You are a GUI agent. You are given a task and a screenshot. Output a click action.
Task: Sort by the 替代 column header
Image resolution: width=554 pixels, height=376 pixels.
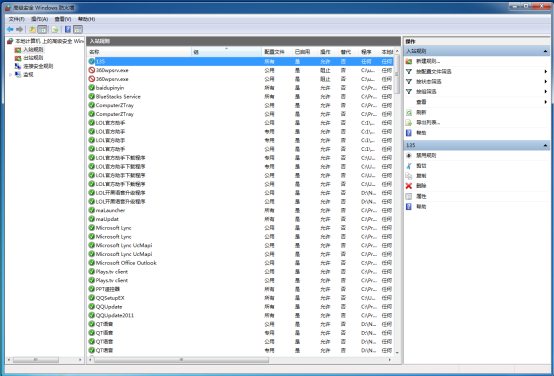348,52
